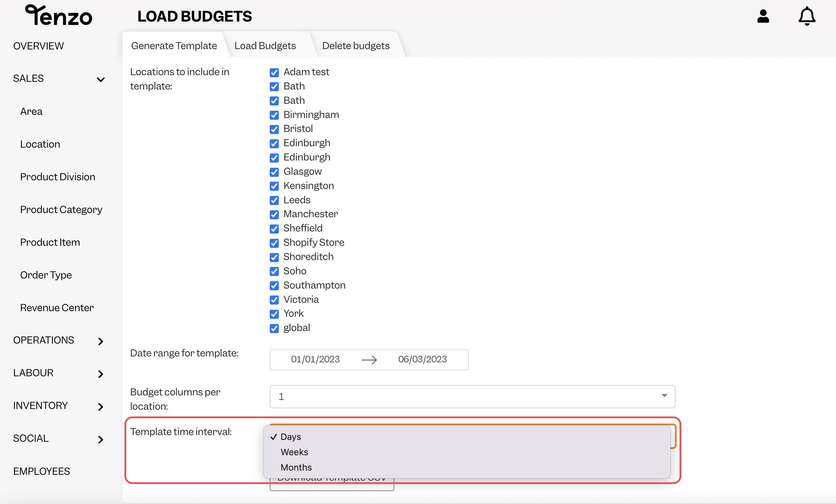
Task: Uncheck the Shoreditch location
Action: tap(274, 257)
